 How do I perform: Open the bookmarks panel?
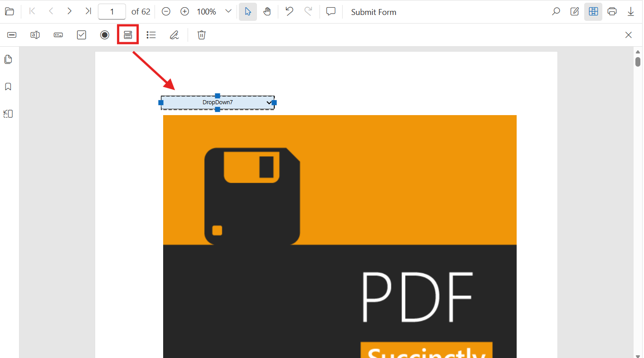click(8, 87)
